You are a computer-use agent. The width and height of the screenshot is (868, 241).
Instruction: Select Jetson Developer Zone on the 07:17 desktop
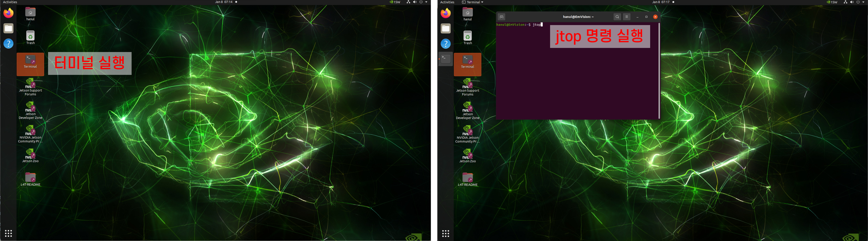[x=467, y=111]
